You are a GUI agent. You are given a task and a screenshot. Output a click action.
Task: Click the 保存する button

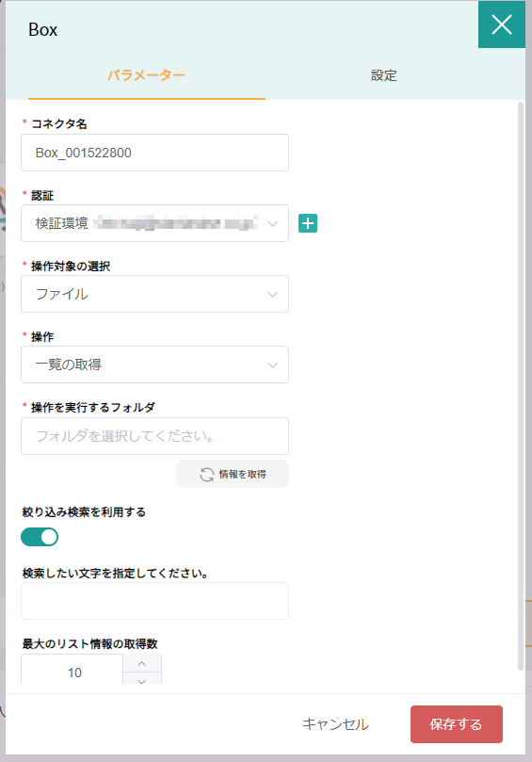[457, 724]
